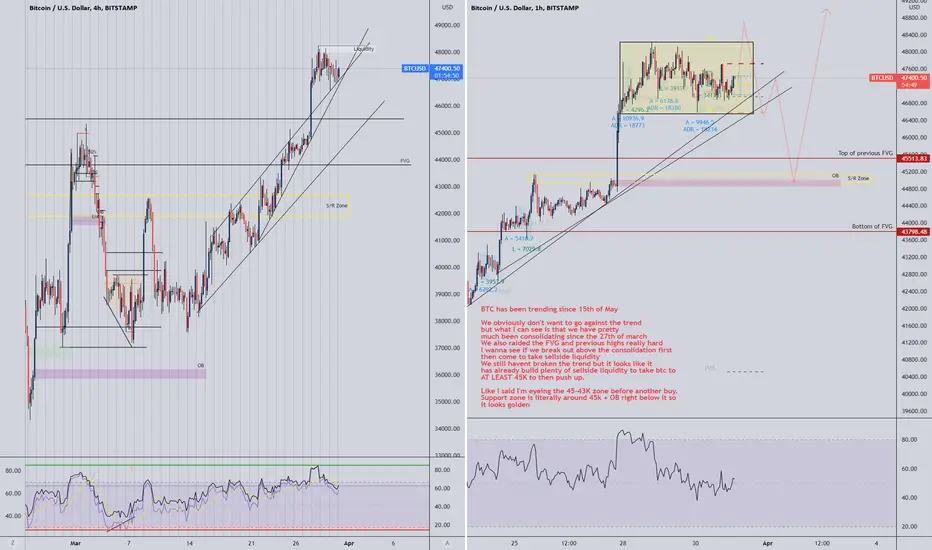Screen dimensions: 932x550
Task: Click '28' on the 1h time axis
Action: point(622,543)
